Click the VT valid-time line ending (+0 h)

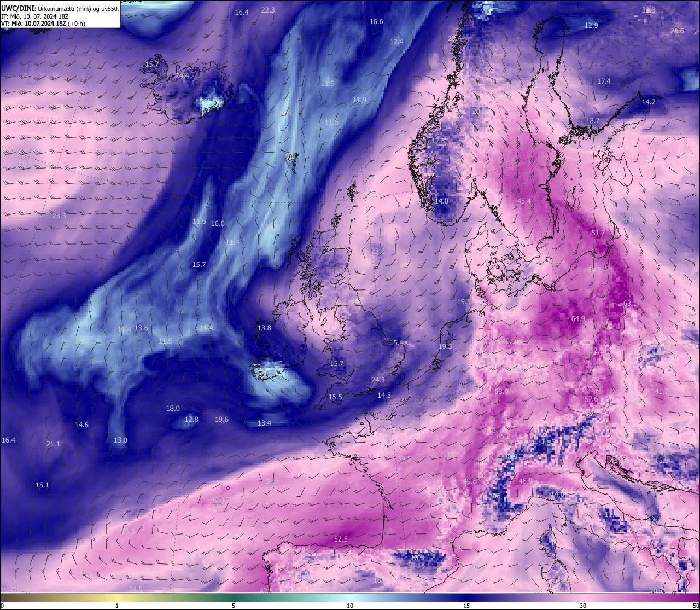[x=43, y=24]
